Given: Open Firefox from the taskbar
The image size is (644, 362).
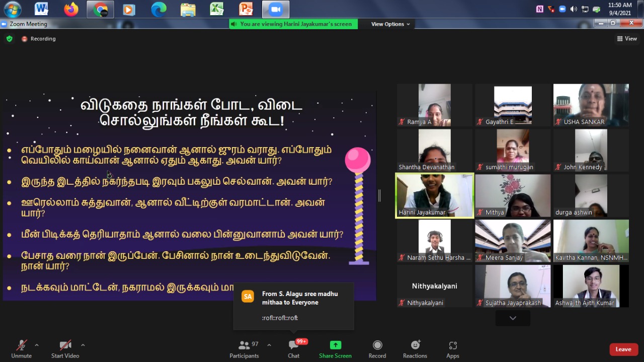Looking at the screenshot, I should [x=71, y=9].
